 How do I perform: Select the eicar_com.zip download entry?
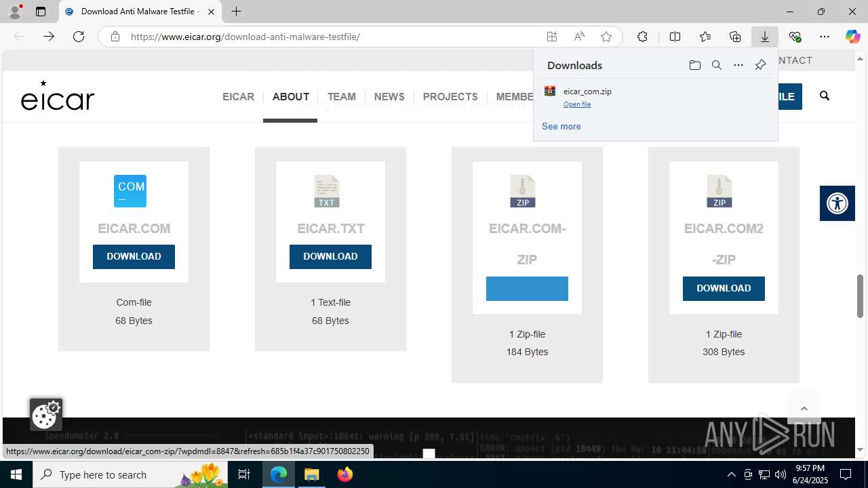[655, 97]
